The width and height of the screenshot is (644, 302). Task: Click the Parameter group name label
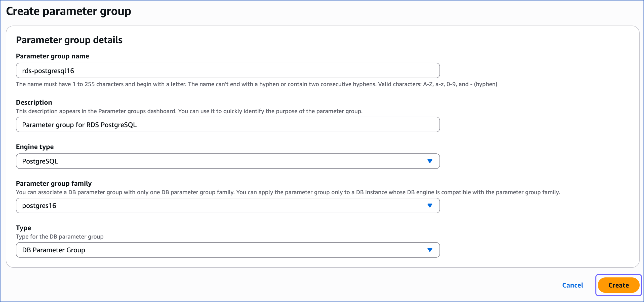(52, 56)
